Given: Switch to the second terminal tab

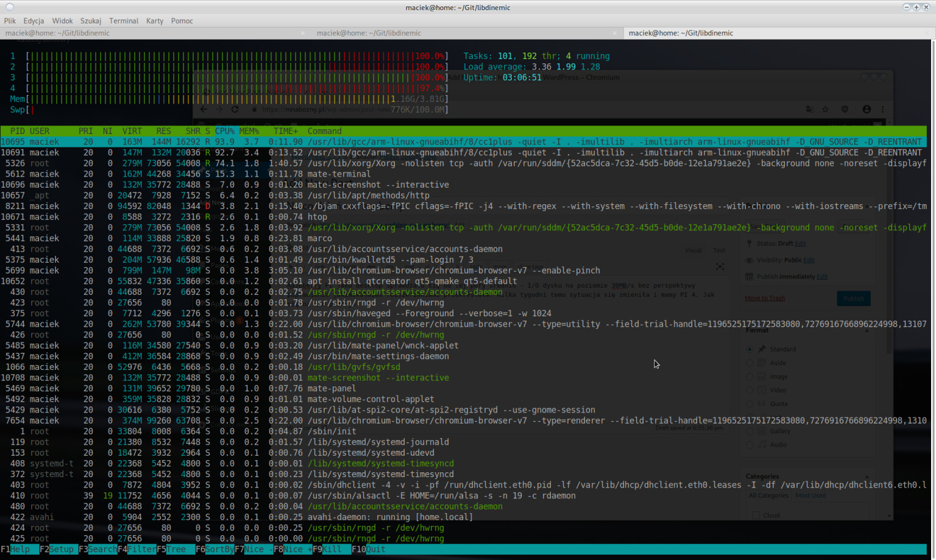Looking at the screenshot, I should [x=467, y=34].
